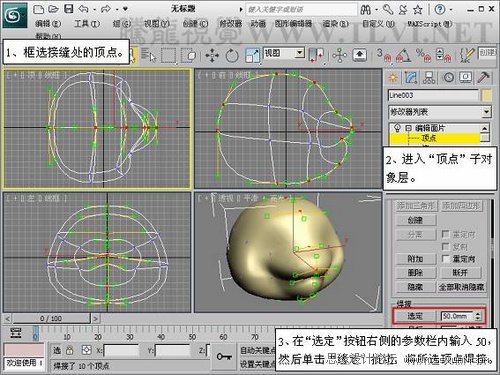Viewport: 500px width, 375px height.
Task: Click the 0 / 100 time slider
Action: 51,319
